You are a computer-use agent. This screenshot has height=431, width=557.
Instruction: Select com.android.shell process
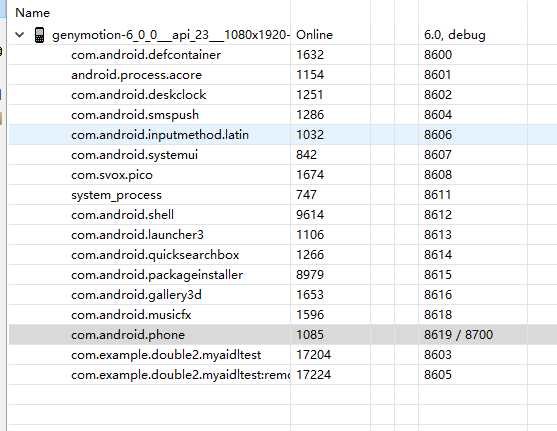(x=282, y=215)
